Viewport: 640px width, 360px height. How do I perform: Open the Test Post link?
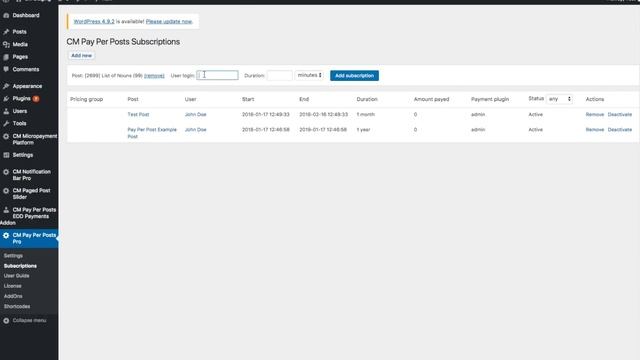(x=138, y=115)
